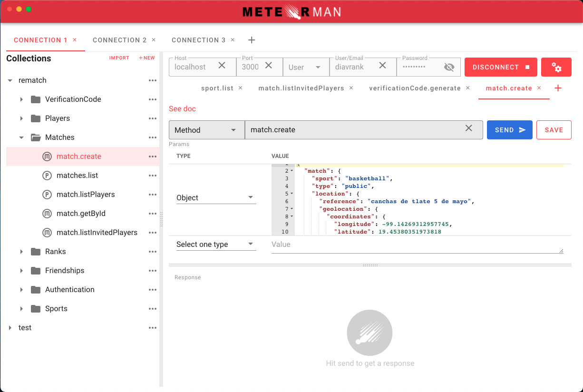Expand the test collection
Viewport: 583px width, 392px height.
(10, 328)
